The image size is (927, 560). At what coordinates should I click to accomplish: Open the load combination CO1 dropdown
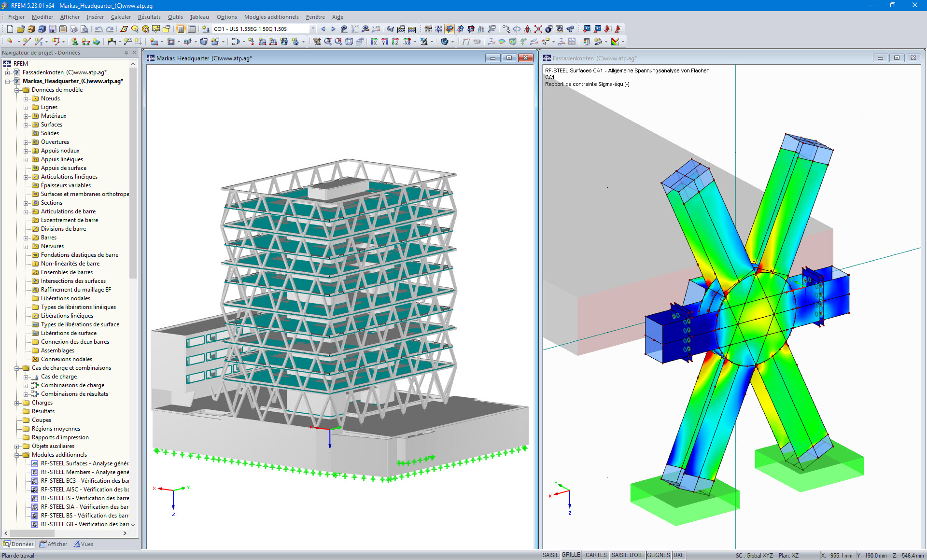coord(313,29)
